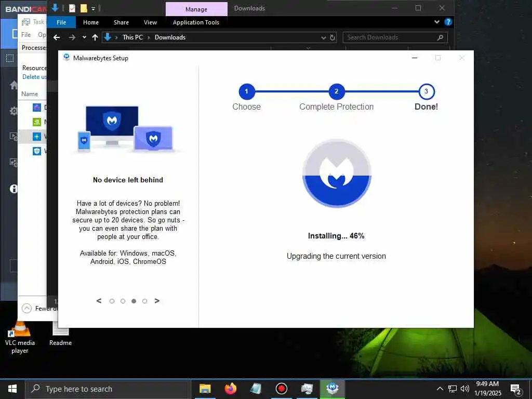Screen dimensions: 532x399
Task: Go forward in File Explorer navigation
Action: (72, 37)
